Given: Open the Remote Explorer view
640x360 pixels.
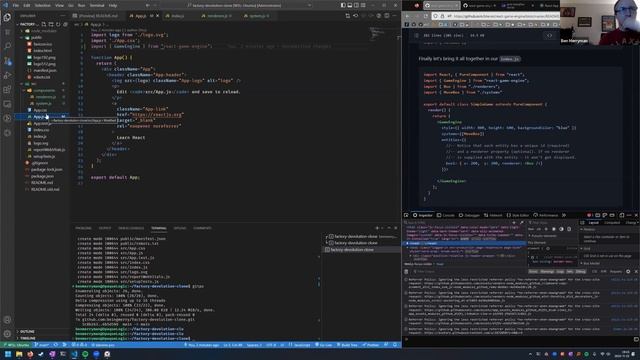Looking at the screenshot, I should coord(7,104).
